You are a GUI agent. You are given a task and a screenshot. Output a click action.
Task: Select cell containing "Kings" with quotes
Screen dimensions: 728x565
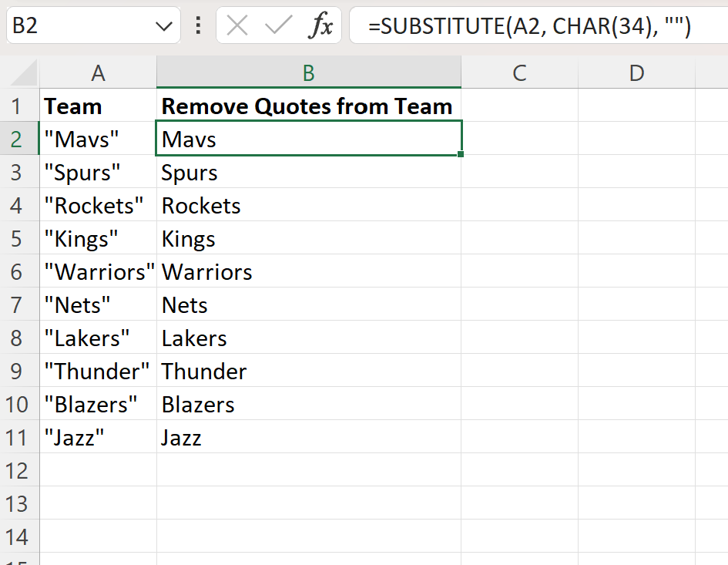(x=98, y=238)
